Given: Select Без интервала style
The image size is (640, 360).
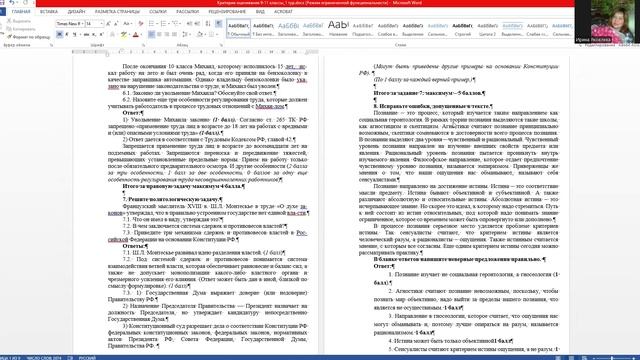Looking at the screenshot, I should 263,29.
